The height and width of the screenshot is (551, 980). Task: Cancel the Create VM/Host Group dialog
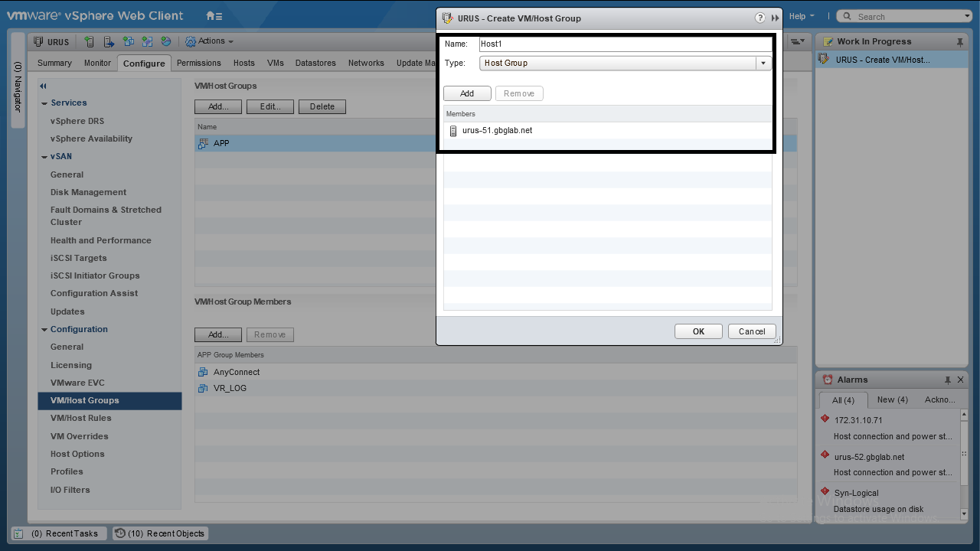point(751,331)
